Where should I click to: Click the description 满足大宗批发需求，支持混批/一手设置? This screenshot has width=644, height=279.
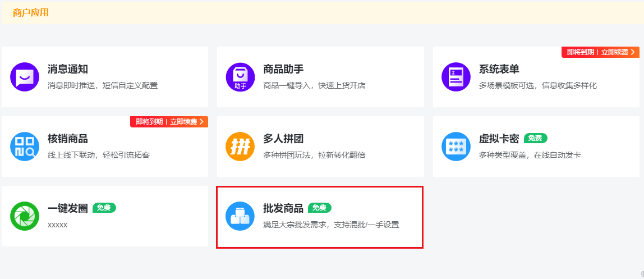pos(331,225)
